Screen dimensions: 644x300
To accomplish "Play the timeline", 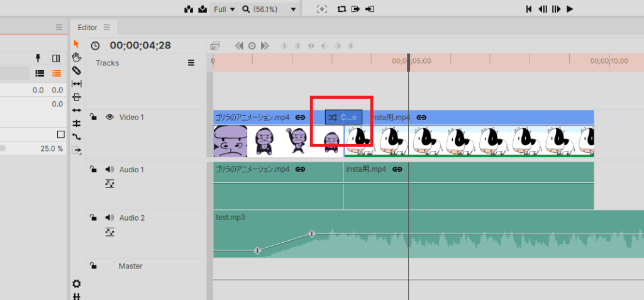I will tap(570, 9).
